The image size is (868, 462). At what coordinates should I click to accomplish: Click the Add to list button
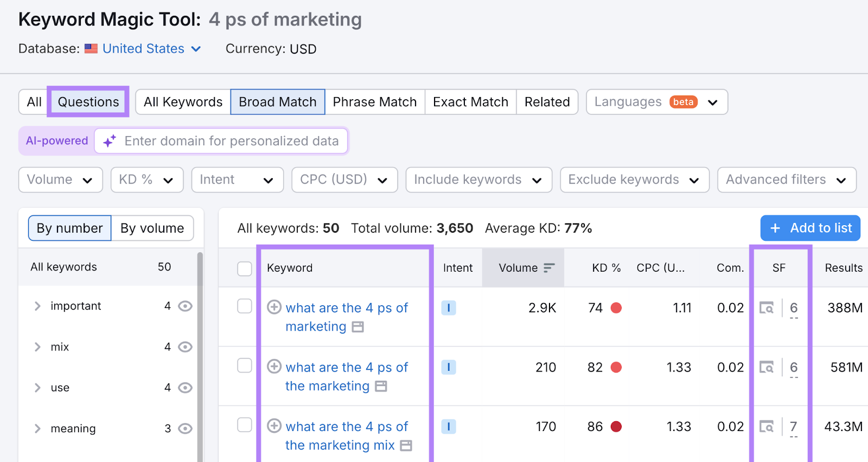point(810,228)
